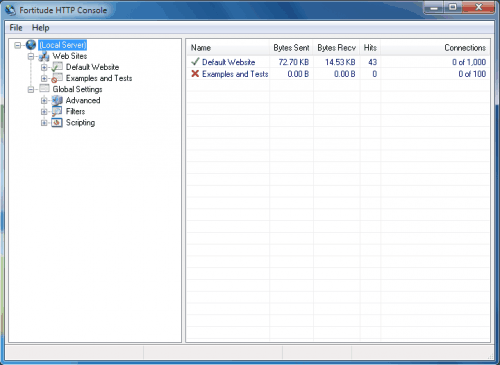The width and height of the screenshot is (500, 365).
Task: Open the File menu
Action: pos(16,28)
